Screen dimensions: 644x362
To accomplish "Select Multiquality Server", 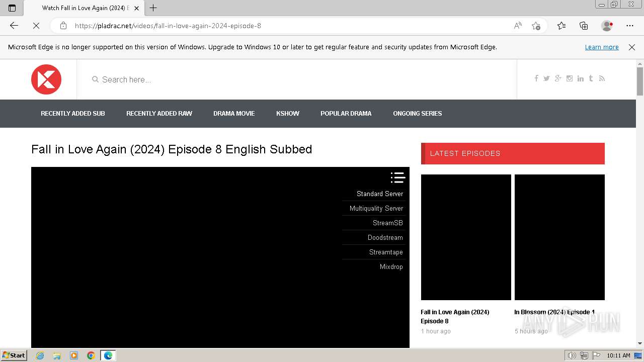I will (x=376, y=208).
